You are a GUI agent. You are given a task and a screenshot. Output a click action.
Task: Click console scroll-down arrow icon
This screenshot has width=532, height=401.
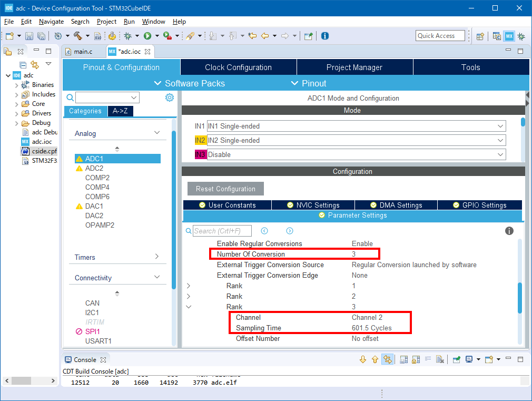click(363, 359)
